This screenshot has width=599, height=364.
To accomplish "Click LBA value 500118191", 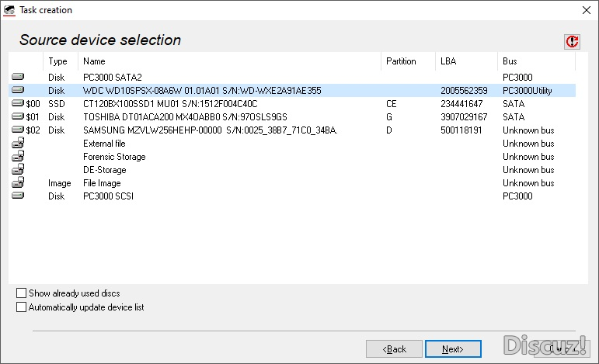I will (461, 130).
